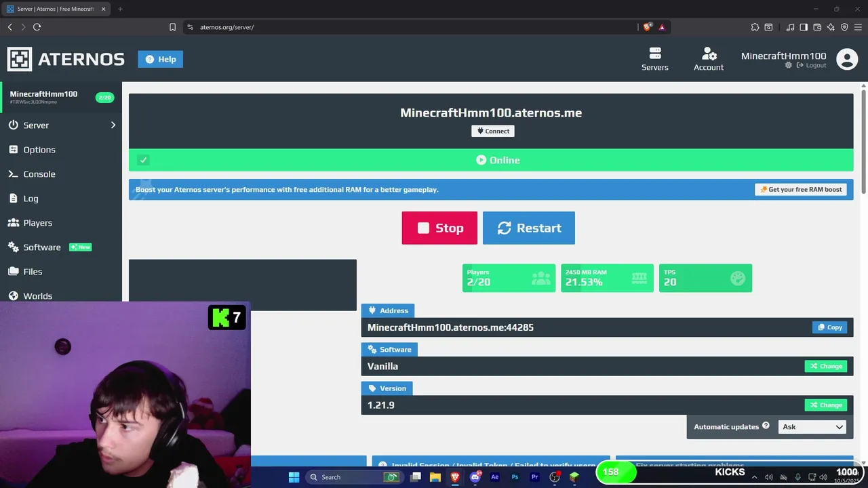This screenshot has height=488, width=868.
Task: Open the Server sidebar item
Action: pyautogui.click(x=61, y=125)
